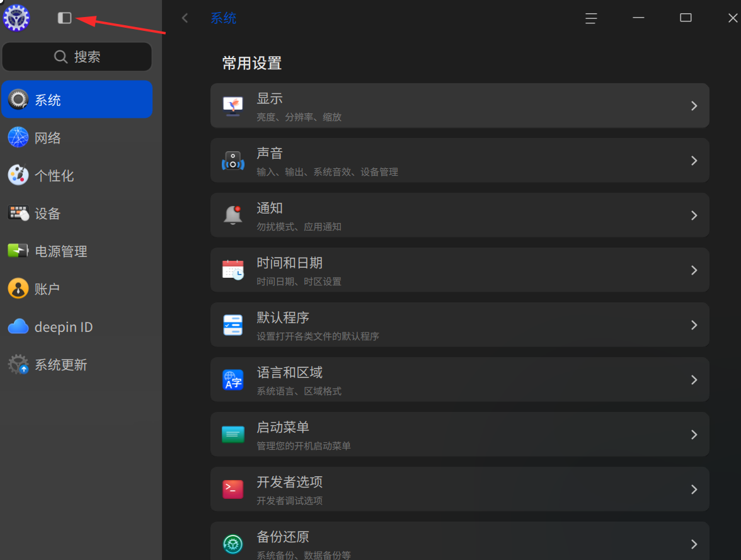The image size is (741, 560).
Task: Expand the 启动菜单 row chevron
Action: coord(694,435)
